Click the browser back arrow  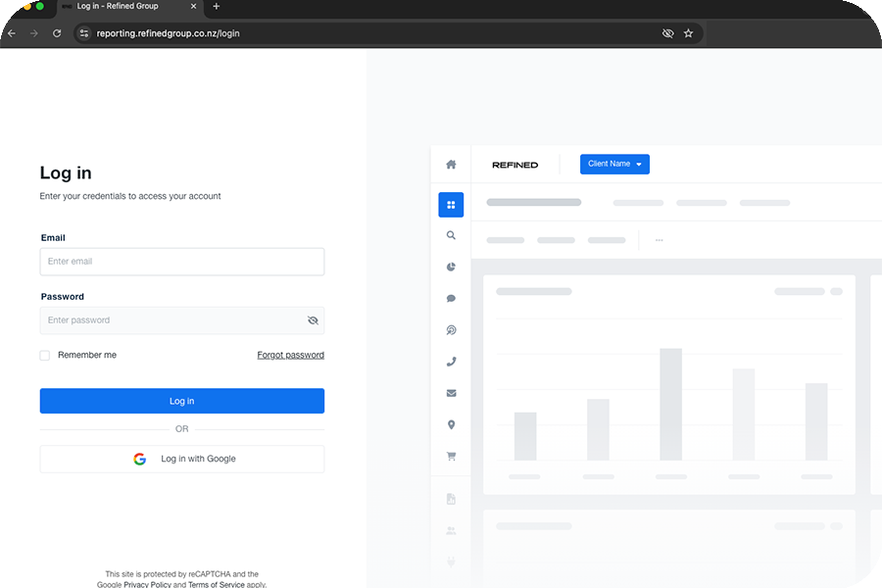point(11,33)
